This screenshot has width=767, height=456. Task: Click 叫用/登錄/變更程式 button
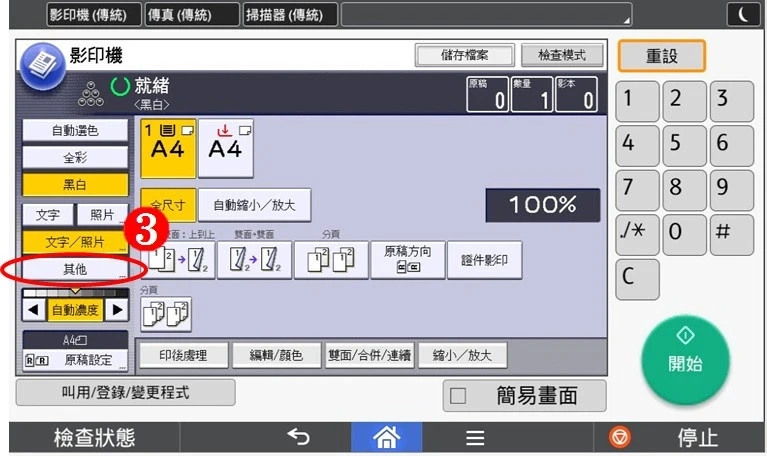point(126,392)
